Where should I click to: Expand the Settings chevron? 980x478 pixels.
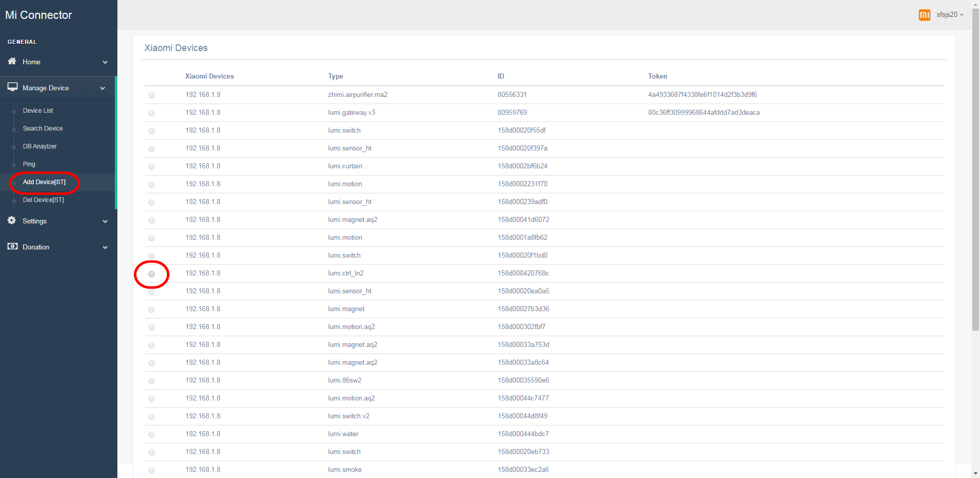[105, 221]
